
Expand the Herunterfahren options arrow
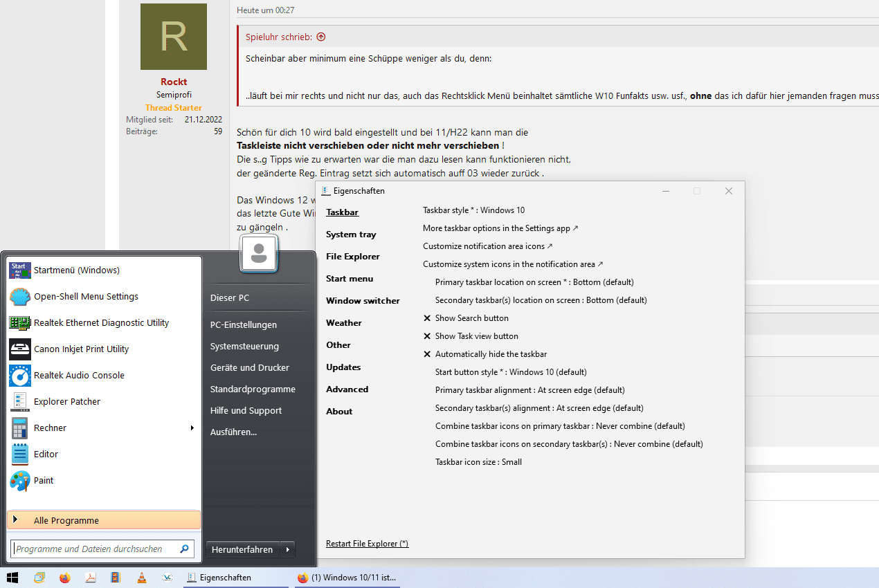(x=288, y=550)
